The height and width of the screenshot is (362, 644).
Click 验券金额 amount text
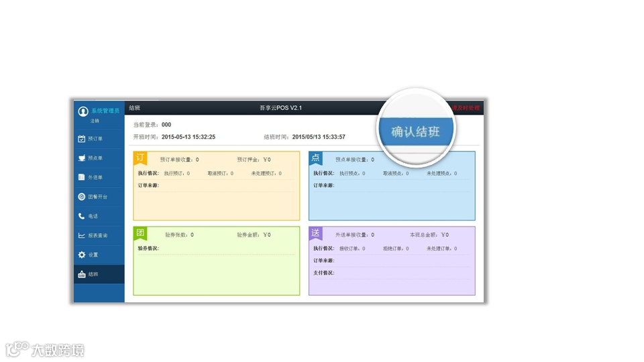[x=254, y=235]
